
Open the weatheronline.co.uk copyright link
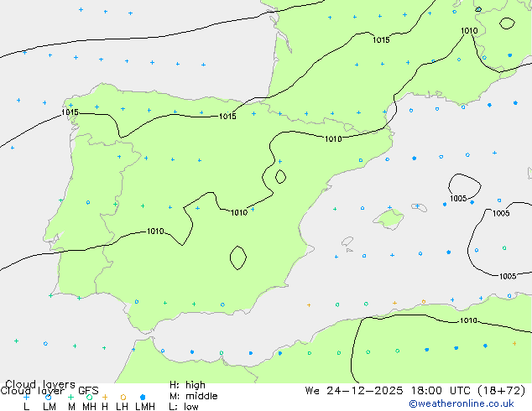tap(462, 403)
